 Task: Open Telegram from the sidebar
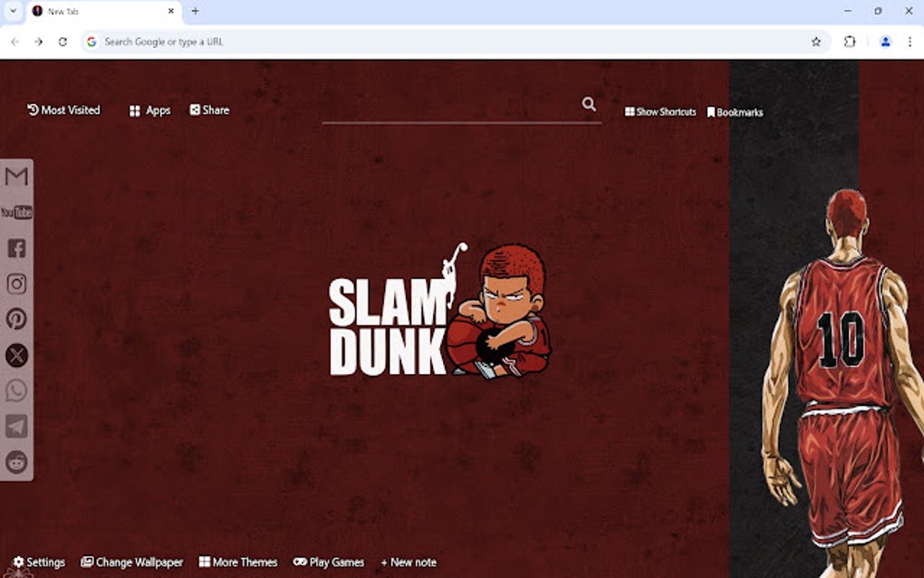pos(16,426)
